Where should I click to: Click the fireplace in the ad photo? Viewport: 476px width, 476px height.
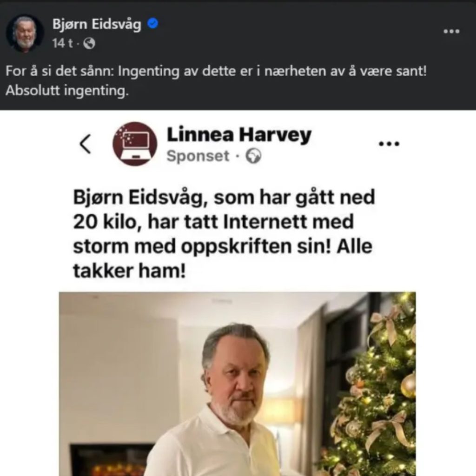coord(112,460)
